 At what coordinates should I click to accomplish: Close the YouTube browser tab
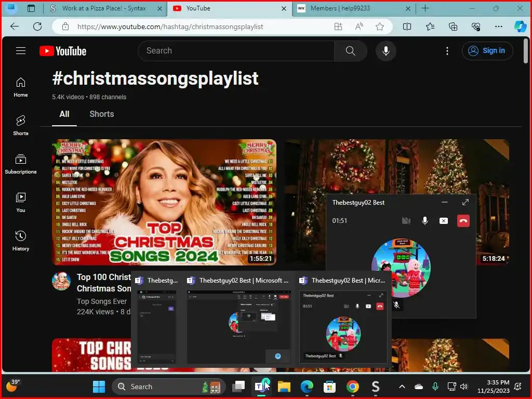click(x=284, y=8)
